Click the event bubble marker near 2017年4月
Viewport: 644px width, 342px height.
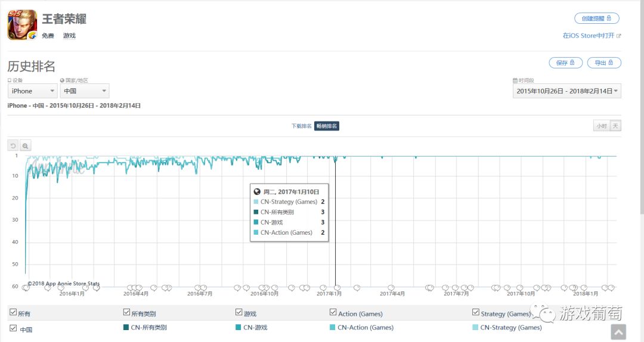pos(391,288)
